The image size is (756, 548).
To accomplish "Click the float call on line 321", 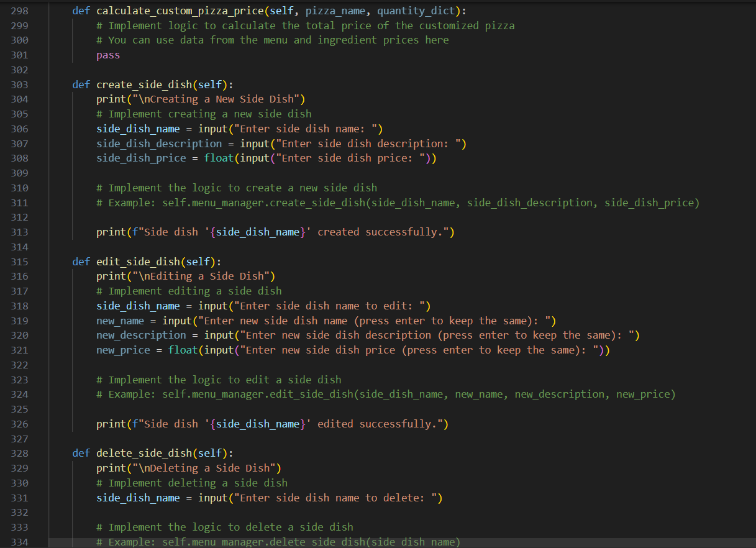I will tap(183, 350).
